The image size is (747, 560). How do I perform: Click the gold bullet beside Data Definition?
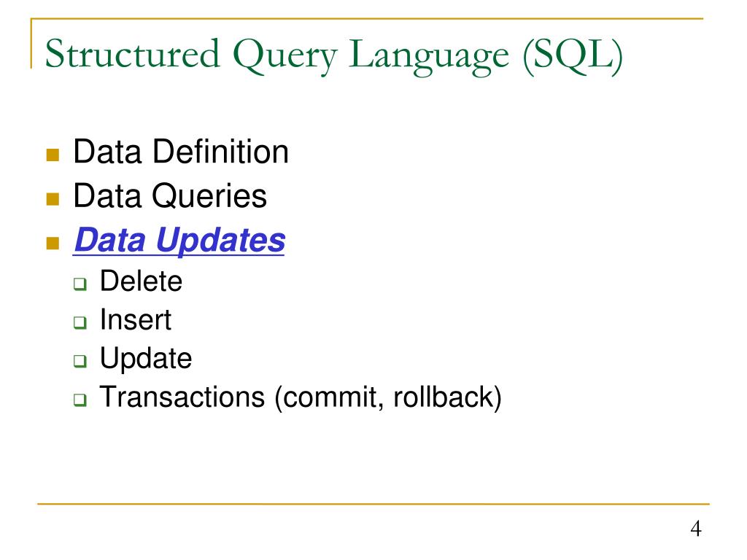pos(53,155)
